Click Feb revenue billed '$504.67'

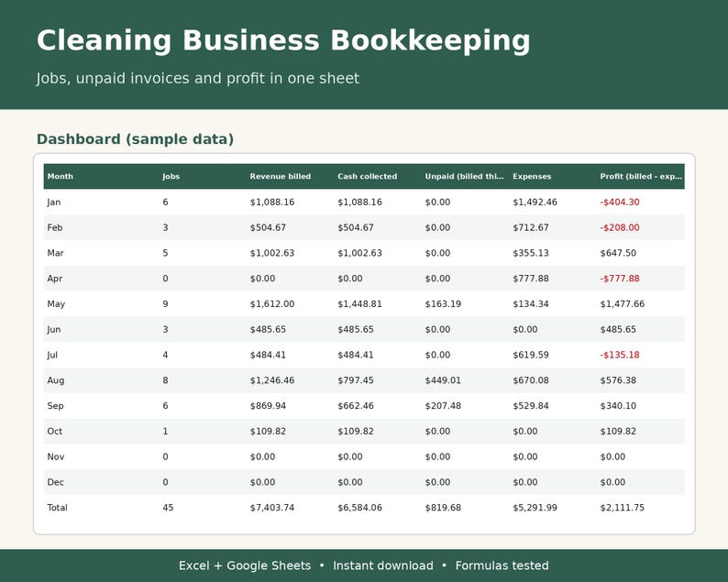pos(268,227)
